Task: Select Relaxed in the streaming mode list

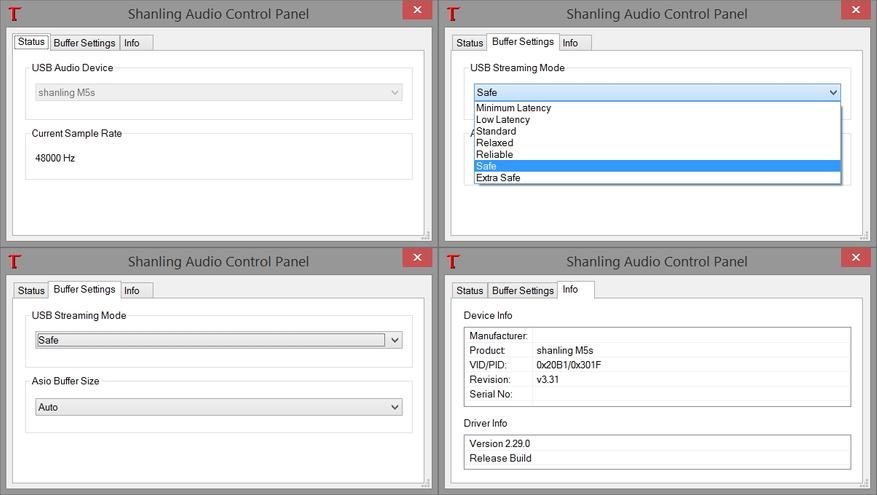Action: pyautogui.click(x=494, y=143)
